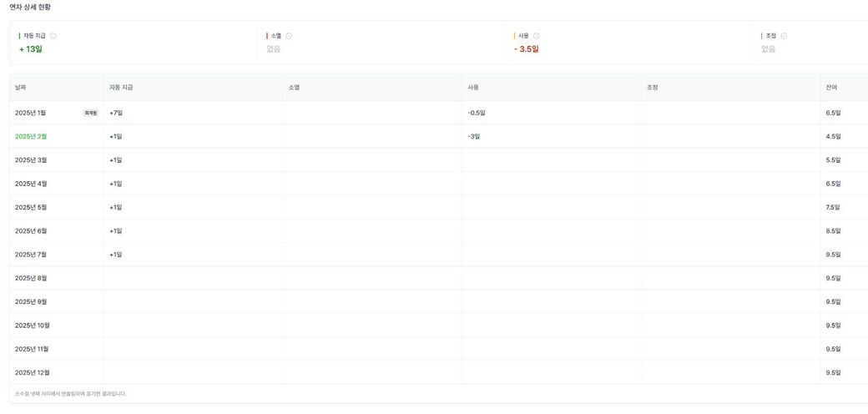Click info icon next to 조정 summary
Screen dimensions: 868x414
pyautogui.click(x=784, y=36)
